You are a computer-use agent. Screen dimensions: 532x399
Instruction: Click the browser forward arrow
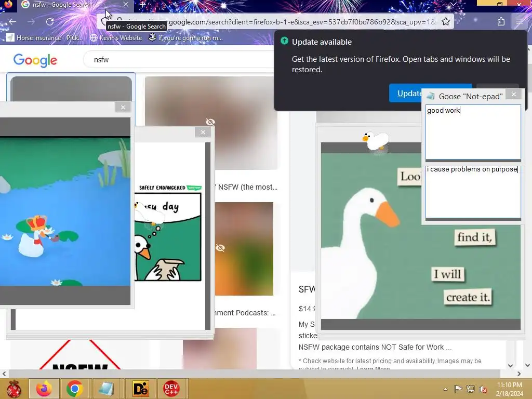pyautogui.click(x=31, y=22)
